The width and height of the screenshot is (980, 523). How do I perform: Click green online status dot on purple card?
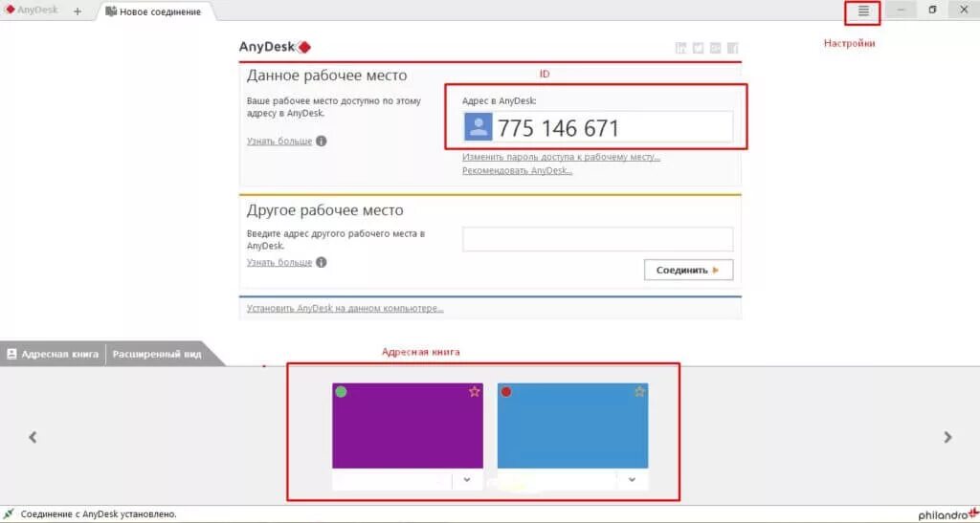(x=341, y=392)
